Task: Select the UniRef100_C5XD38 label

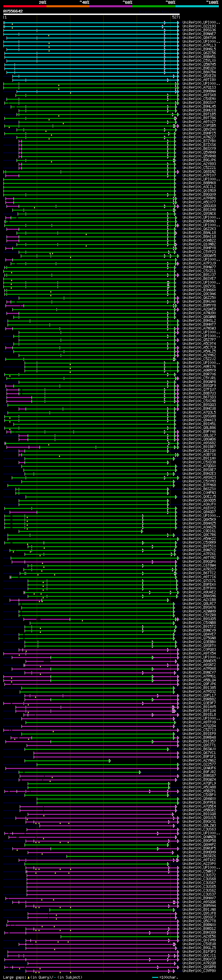Action: (x=199, y=462)
